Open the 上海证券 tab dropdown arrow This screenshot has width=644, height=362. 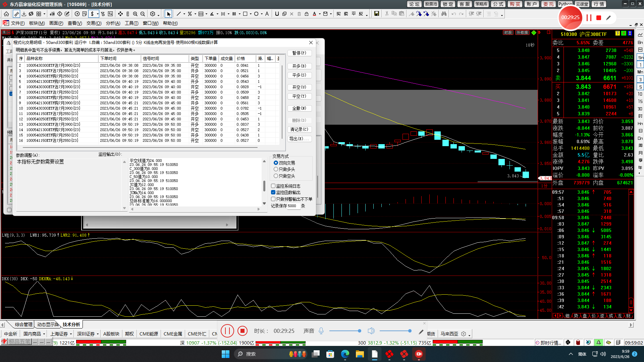[x=71, y=334]
